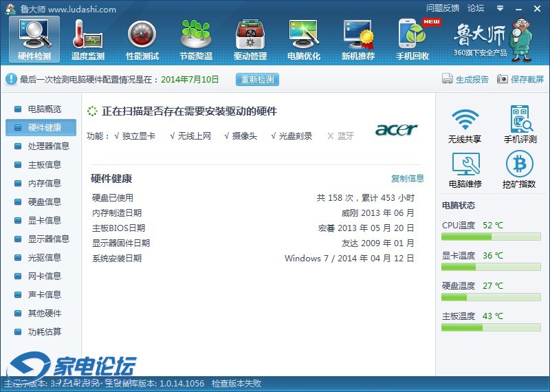Open the 电脑优化 optimization tool
This screenshot has height=392, width=550.
(303, 39)
